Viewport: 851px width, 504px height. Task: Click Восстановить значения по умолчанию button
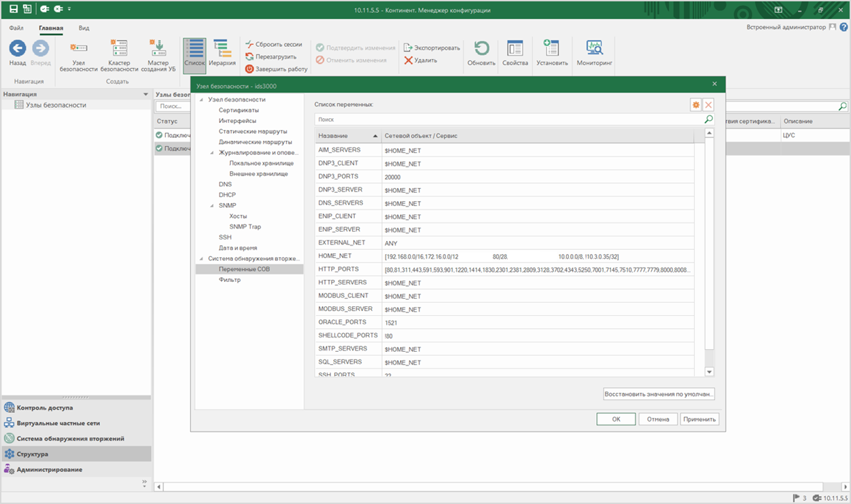point(659,394)
